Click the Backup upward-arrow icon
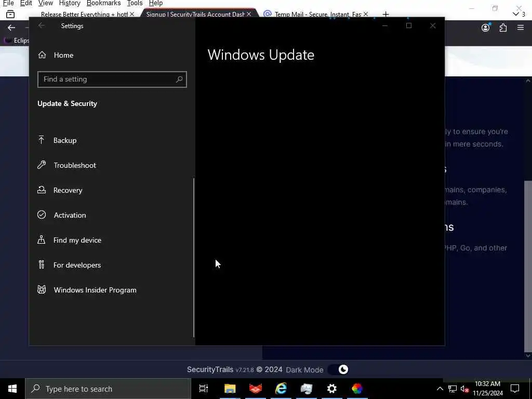This screenshot has width=532, height=399. [42, 140]
